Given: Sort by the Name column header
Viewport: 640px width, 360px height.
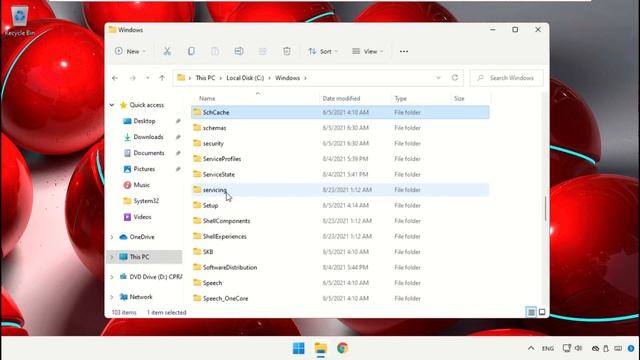Looking at the screenshot, I should coord(207,98).
